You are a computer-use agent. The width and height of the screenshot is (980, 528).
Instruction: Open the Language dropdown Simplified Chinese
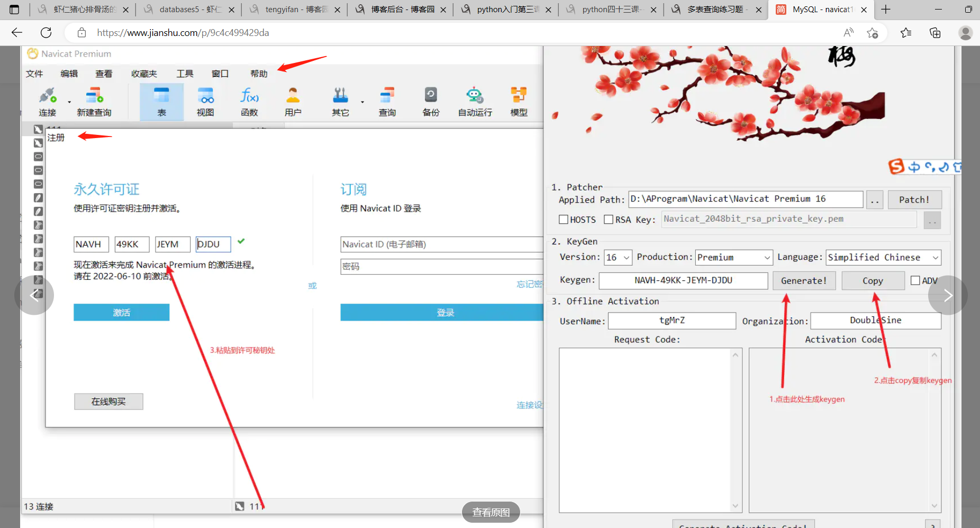[884, 258]
